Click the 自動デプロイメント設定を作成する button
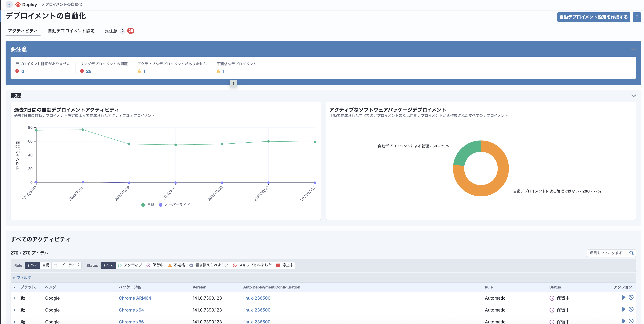The width and height of the screenshot is (644, 324). pos(593,17)
